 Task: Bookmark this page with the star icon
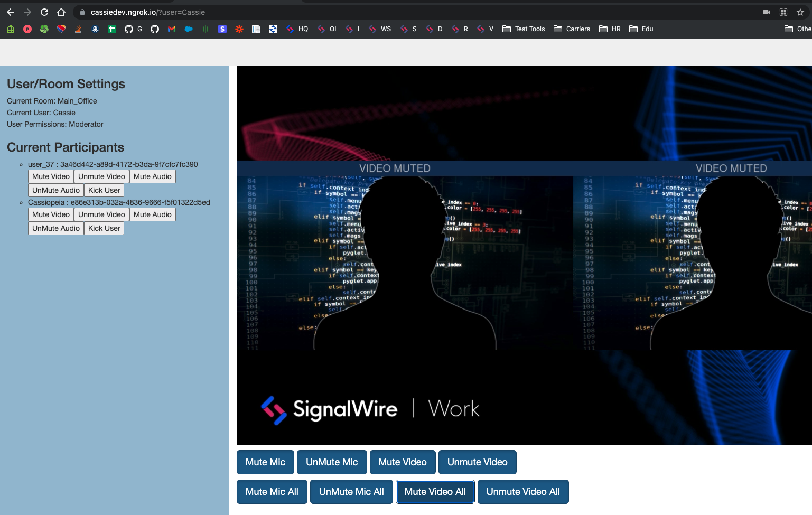(800, 12)
